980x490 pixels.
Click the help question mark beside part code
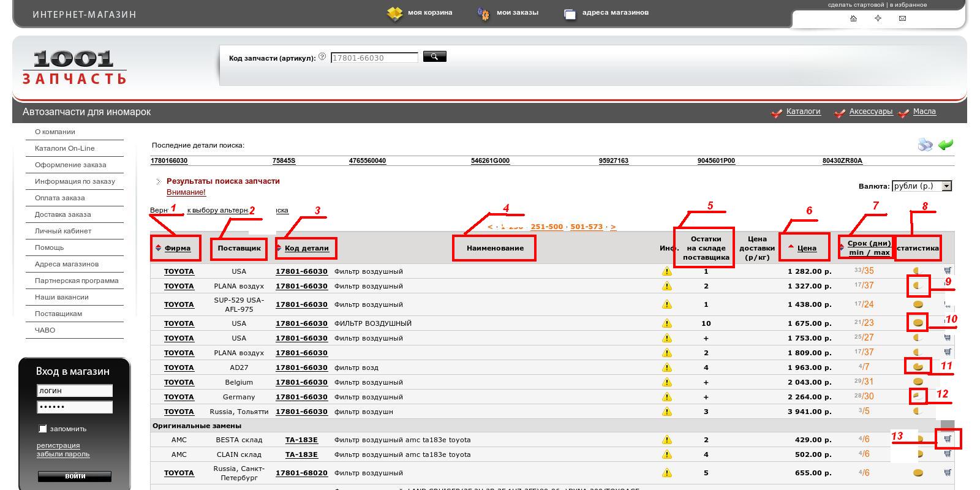click(322, 57)
